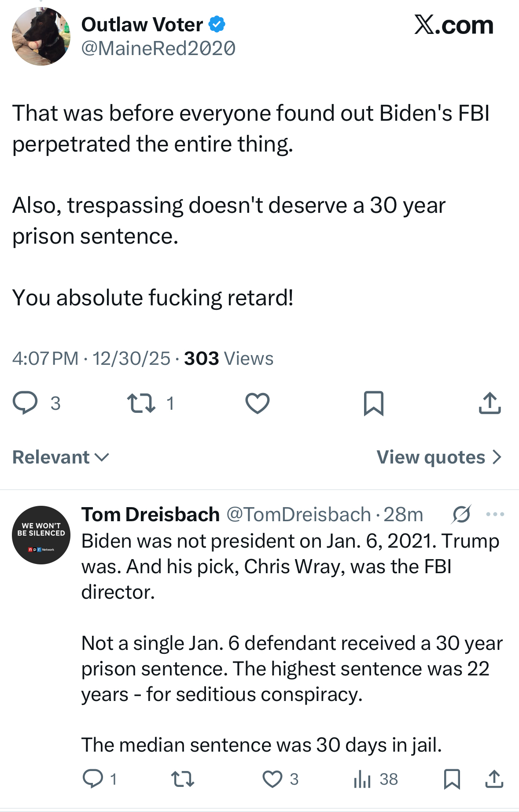The height and width of the screenshot is (812, 519).
Task: Open the Relevant sort dropdown
Action: tap(61, 457)
